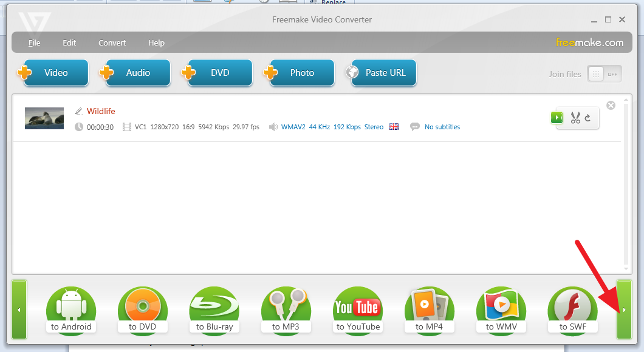Maximize the Freemake Video Converter window

[608, 19]
